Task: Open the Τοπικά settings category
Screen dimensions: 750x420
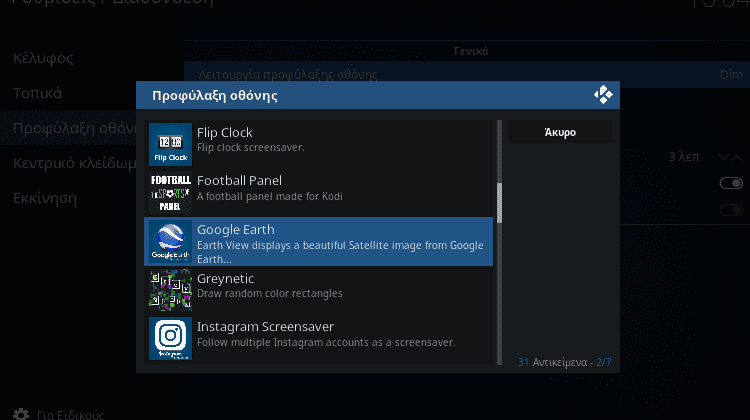Action: (x=37, y=93)
